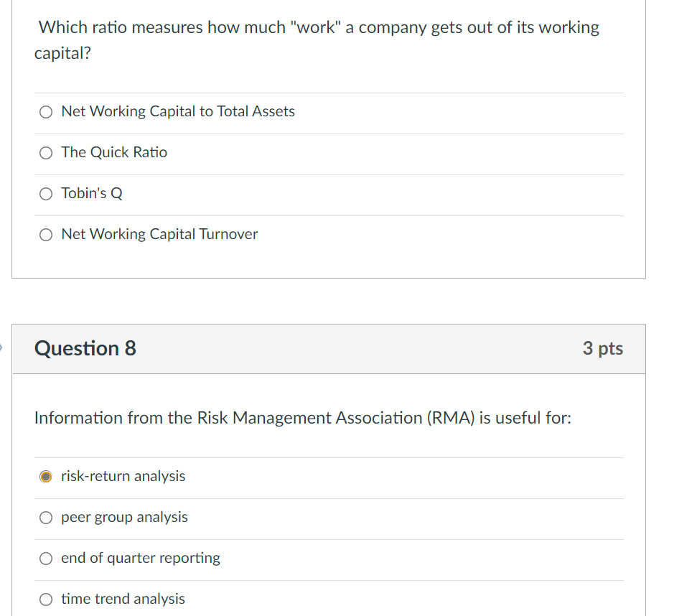Click the 'Net Working Capital Turnover' answer text

(x=159, y=234)
